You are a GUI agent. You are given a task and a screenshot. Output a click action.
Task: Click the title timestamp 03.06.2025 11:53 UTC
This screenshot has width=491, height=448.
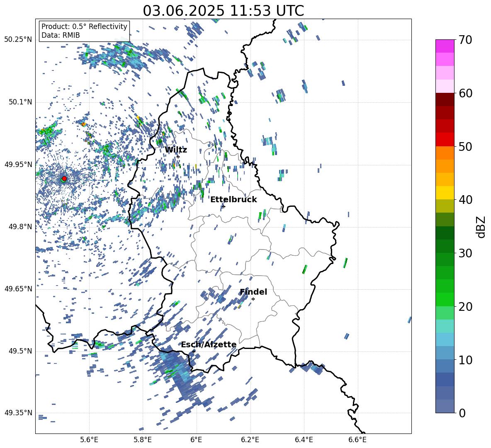(x=223, y=11)
